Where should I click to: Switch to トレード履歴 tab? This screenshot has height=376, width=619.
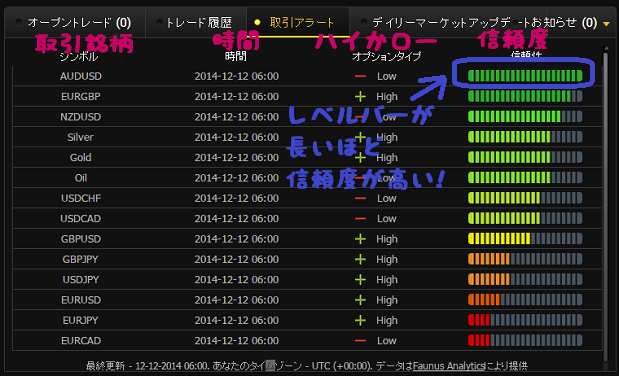pyautogui.click(x=196, y=23)
